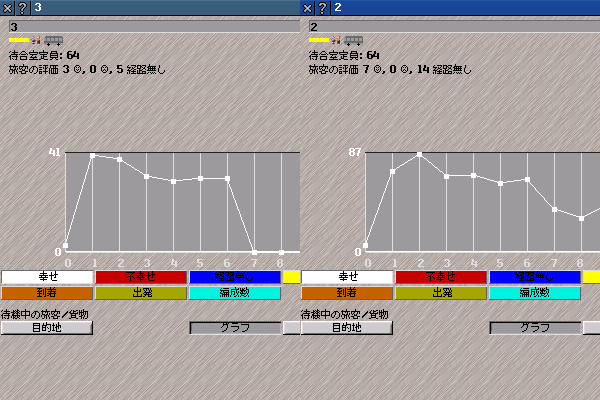Click the passenger icon in window 3

pos(36,40)
